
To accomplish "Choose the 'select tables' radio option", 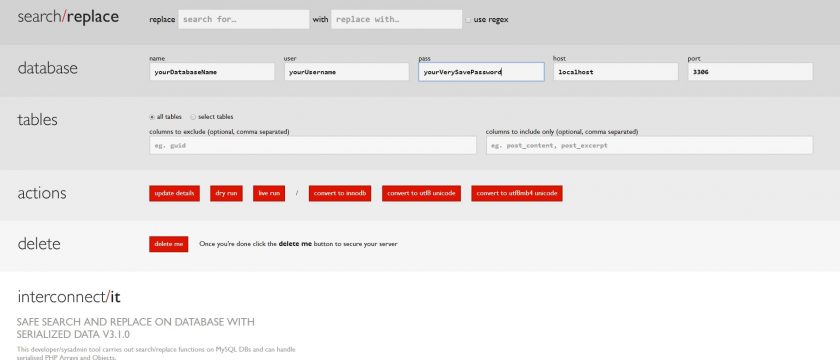I will point(193,117).
